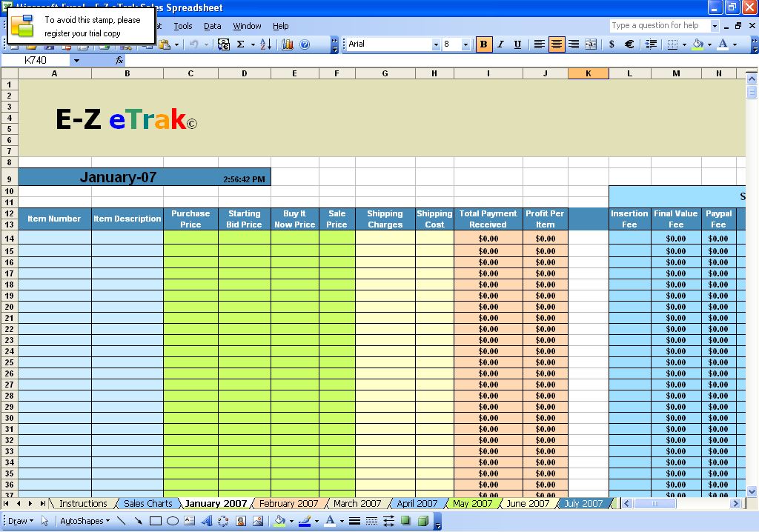Select the Rectangle drawing tool
Image resolution: width=759 pixels, height=532 pixels.
point(156,522)
